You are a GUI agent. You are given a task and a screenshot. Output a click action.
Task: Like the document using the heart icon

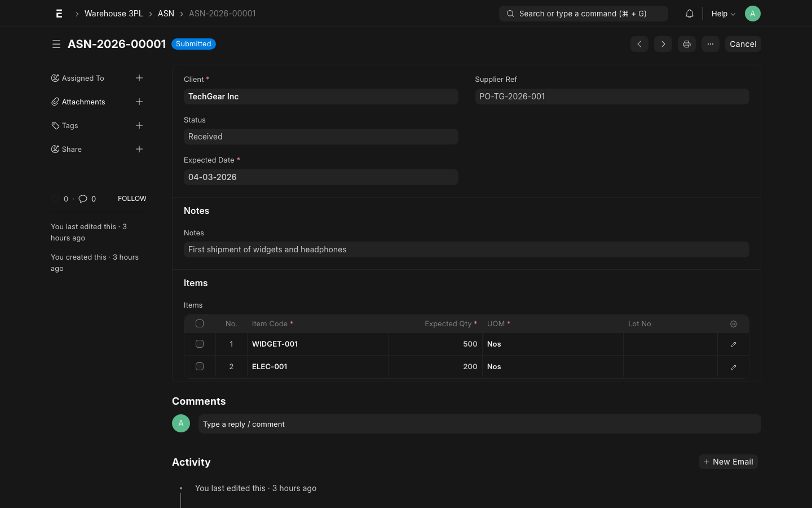[x=55, y=199]
